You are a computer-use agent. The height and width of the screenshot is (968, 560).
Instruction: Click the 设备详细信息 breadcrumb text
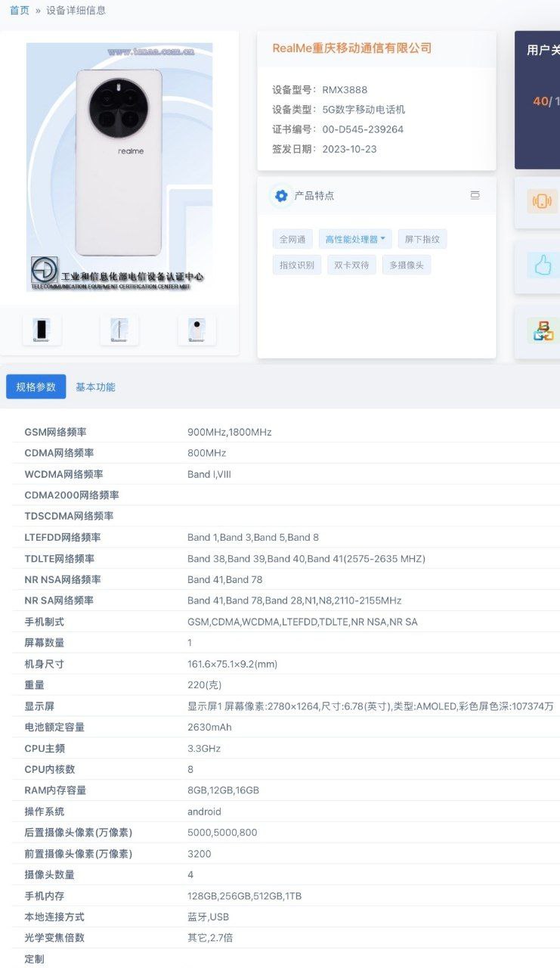pyautogui.click(x=76, y=11)
